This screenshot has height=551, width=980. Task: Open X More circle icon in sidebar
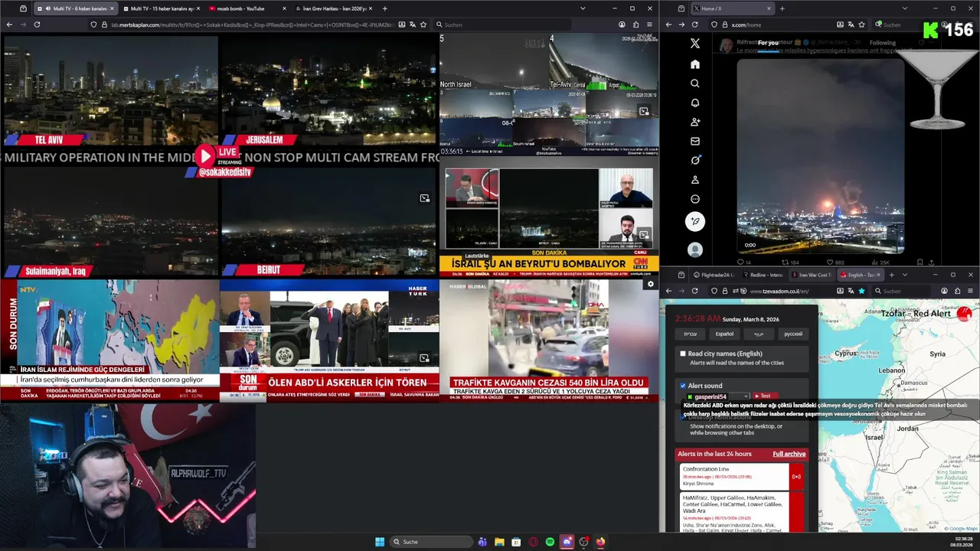point(695,199)
